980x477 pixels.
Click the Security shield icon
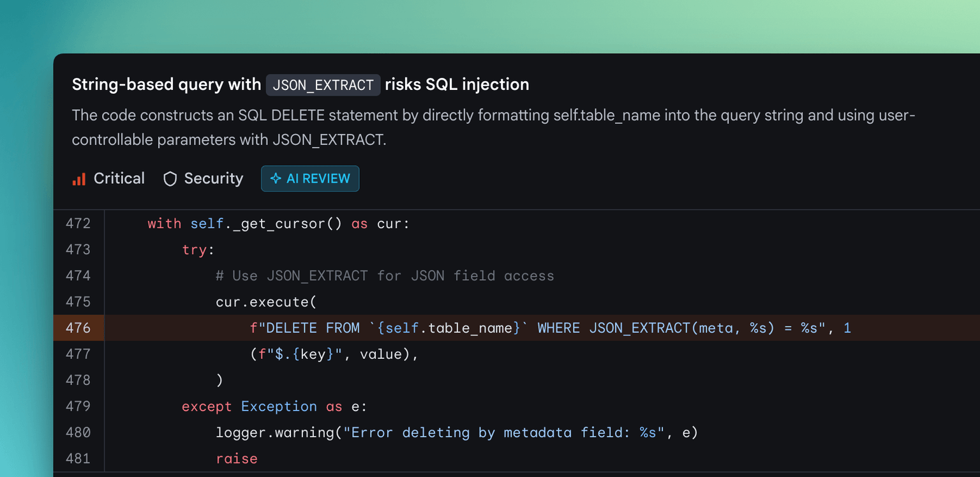tap(170, 179)
